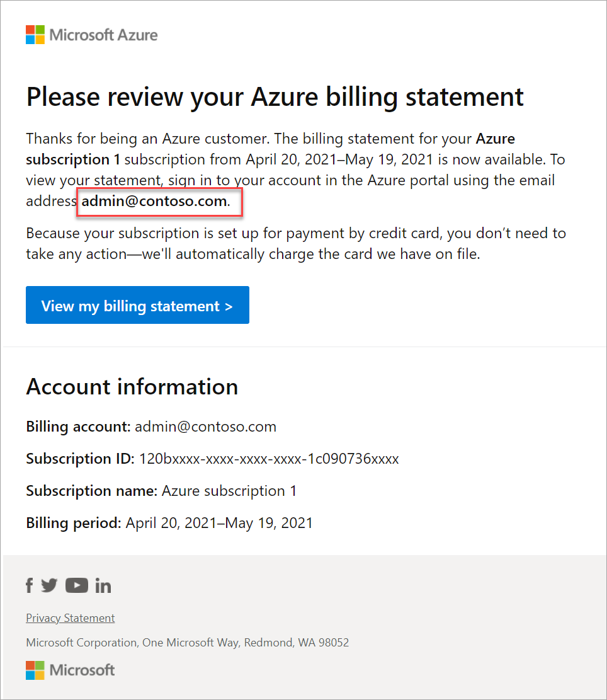
Task: Select the Subscription name Azure subscription 1
Action: tap(229, 491)
